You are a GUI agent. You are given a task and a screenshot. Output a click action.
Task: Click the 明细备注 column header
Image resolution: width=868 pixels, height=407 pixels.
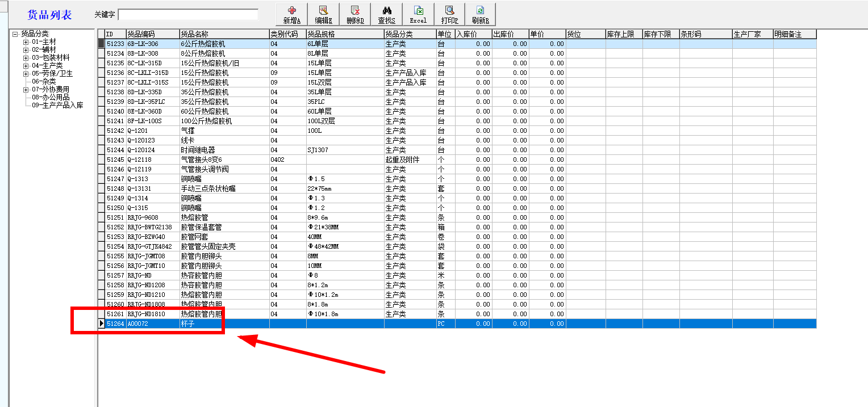(x=794, y=34)
